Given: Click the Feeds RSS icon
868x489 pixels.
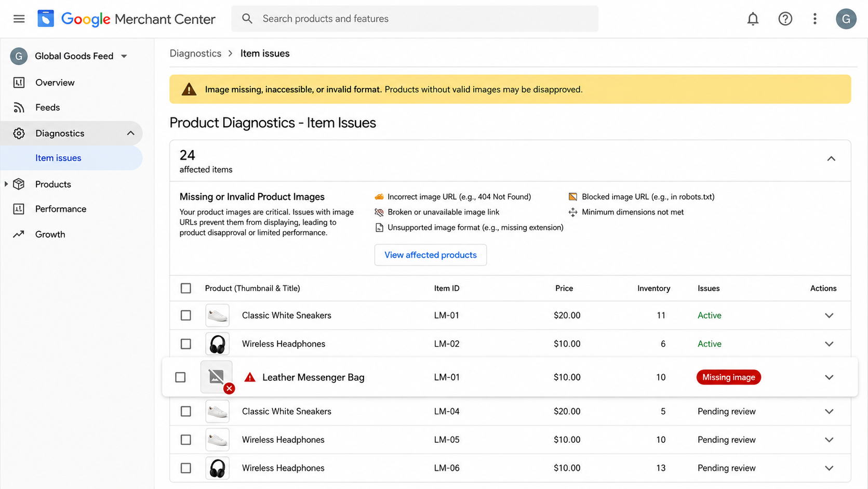Looking at the screenshot, I should (x=19, y=108).
